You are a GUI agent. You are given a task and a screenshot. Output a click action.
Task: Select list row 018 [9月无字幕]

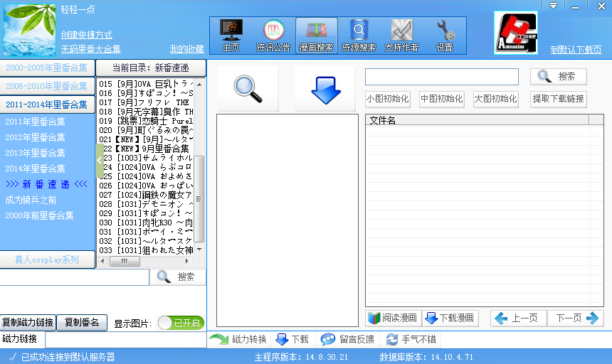tap(146, 112)
